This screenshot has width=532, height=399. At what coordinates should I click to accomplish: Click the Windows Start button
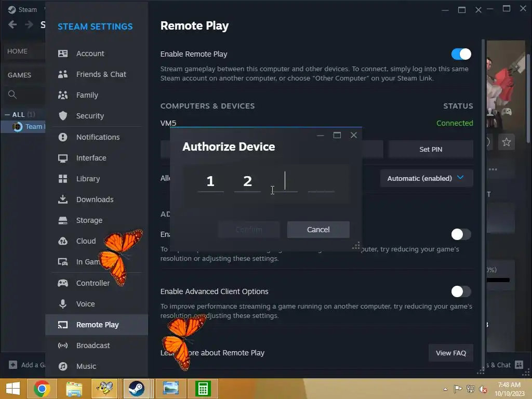pyautogui.click(x=13, y=389)
